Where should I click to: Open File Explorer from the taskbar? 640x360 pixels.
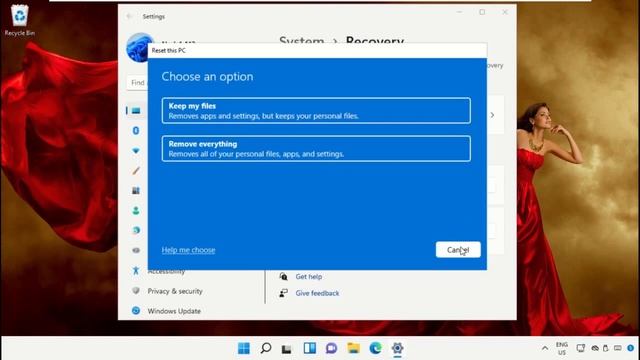(x=353, y=348)
